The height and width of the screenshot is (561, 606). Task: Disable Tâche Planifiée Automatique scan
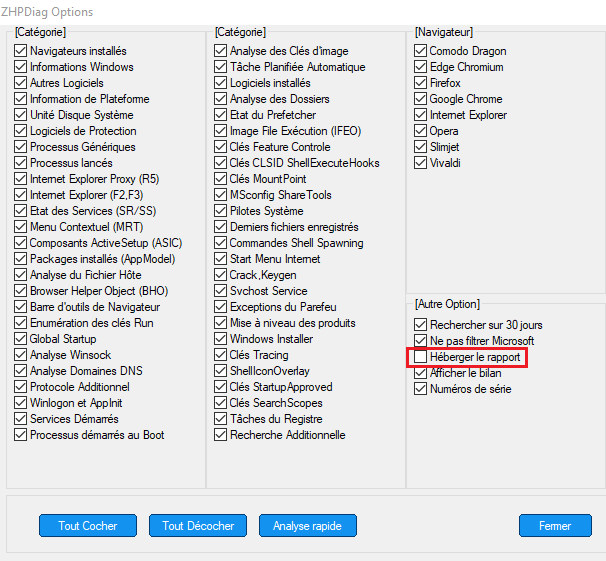click(x=221, y=67)
